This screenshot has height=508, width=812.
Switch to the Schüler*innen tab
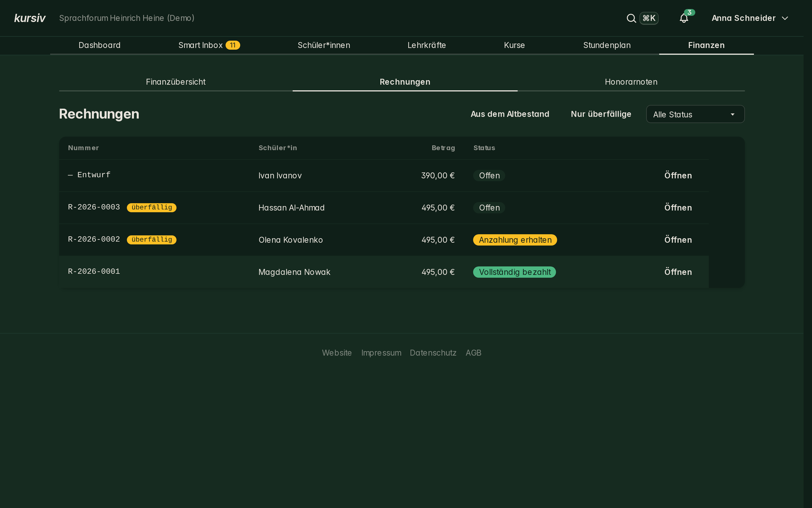(x=324, y=45)
